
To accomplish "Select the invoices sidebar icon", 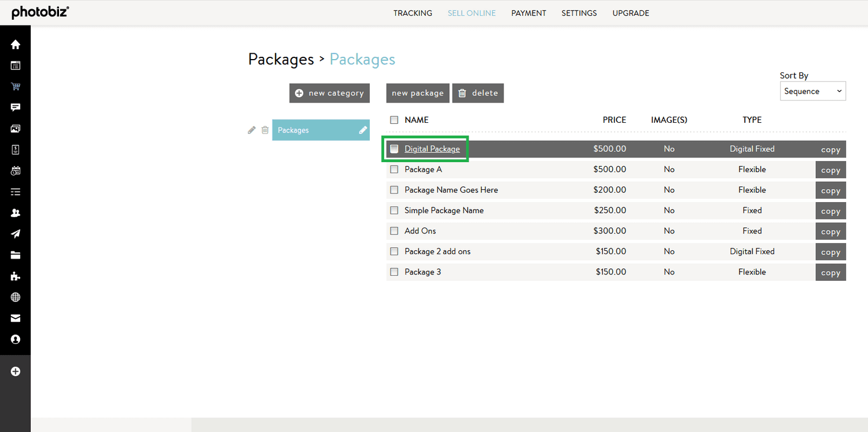I will [15, 149].
